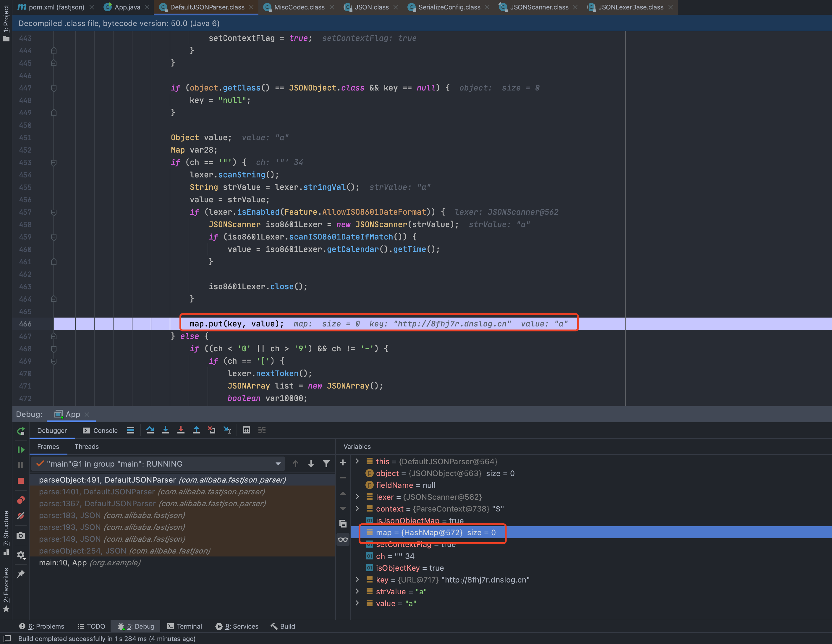Resume program with green play icon
The width and height of the screenshot is (832, 644).
pyautogui.click(x=21, y=450)
